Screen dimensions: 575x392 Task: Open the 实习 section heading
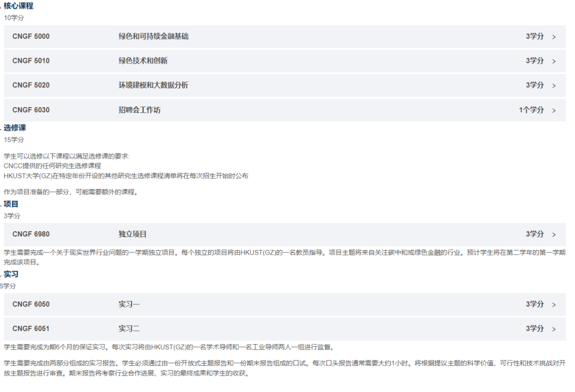pyautogui.click(x=10, y=274)
